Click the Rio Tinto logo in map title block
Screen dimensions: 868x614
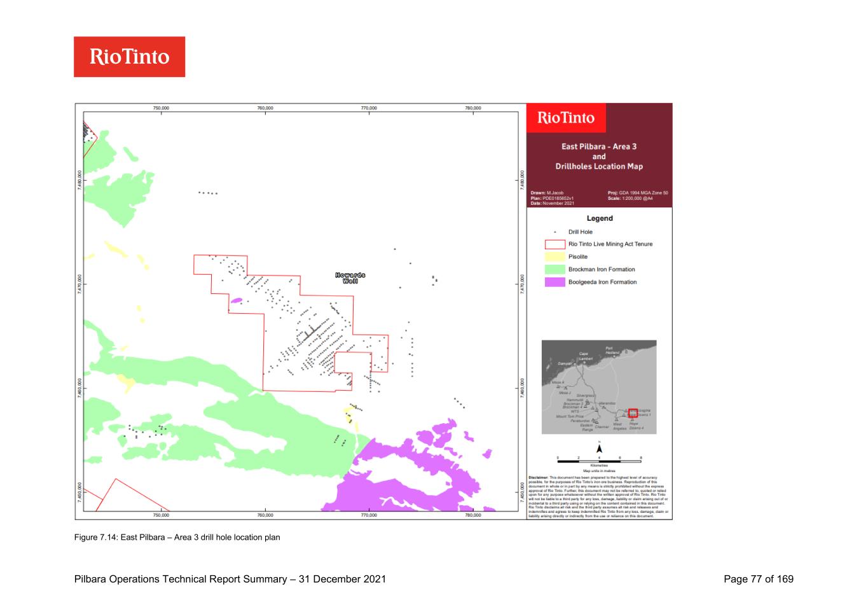566,118
